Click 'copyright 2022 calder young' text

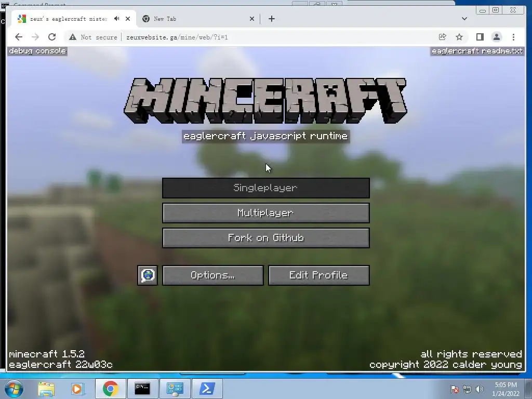click(x=446, y=365)
